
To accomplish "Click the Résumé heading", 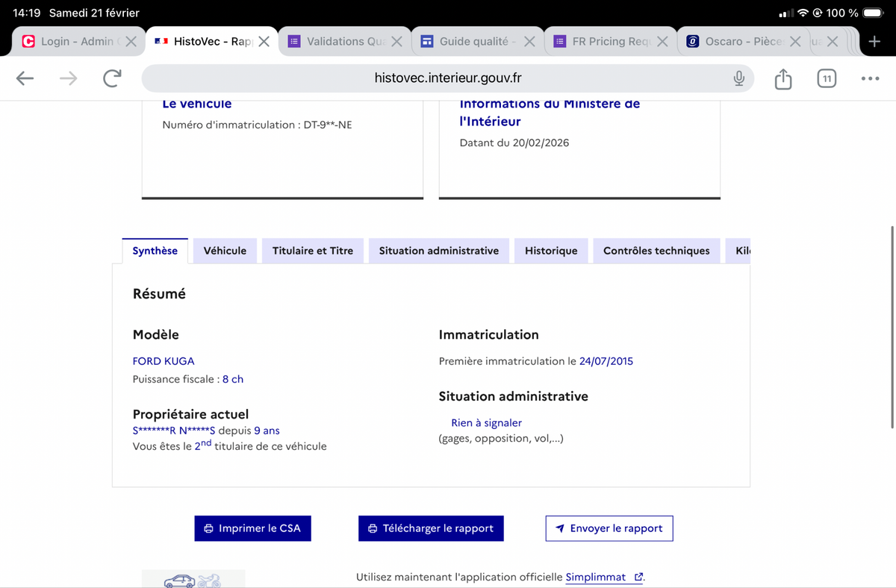I will click(x=159, y=294).
